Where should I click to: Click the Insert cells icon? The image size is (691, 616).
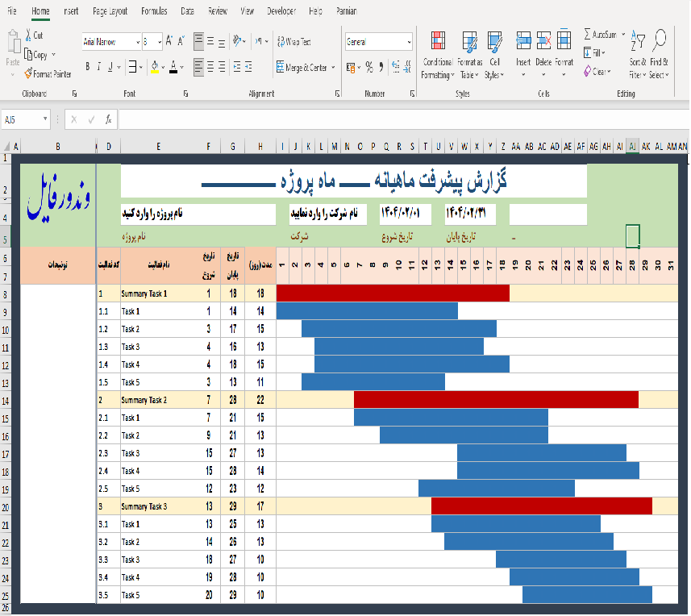point(523,40)
